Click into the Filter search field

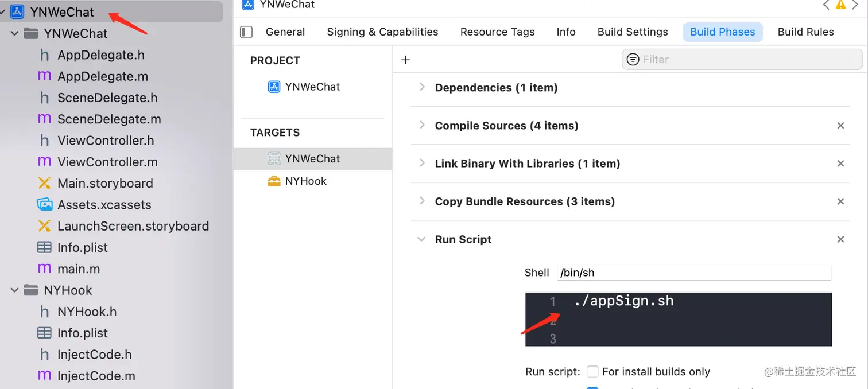pos(742,60)
